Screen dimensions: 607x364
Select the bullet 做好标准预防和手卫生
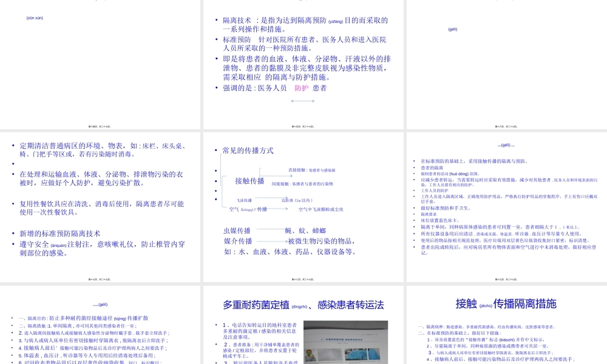click(445, 208)
